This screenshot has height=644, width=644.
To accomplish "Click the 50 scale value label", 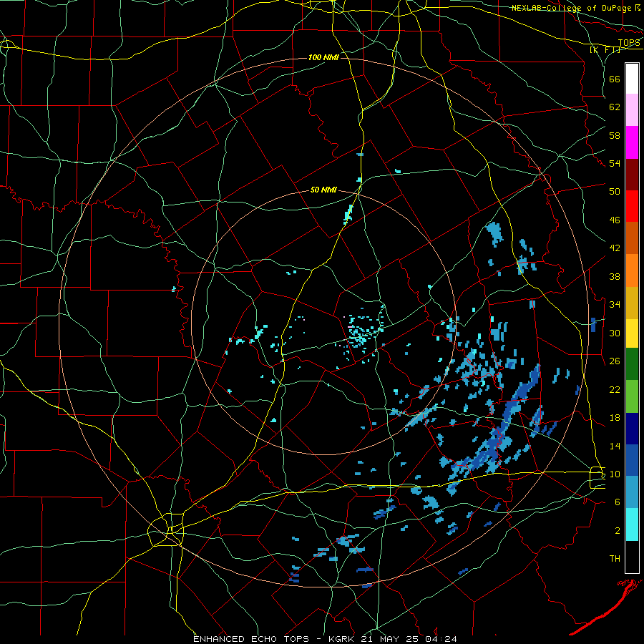I will pos(615,192).
